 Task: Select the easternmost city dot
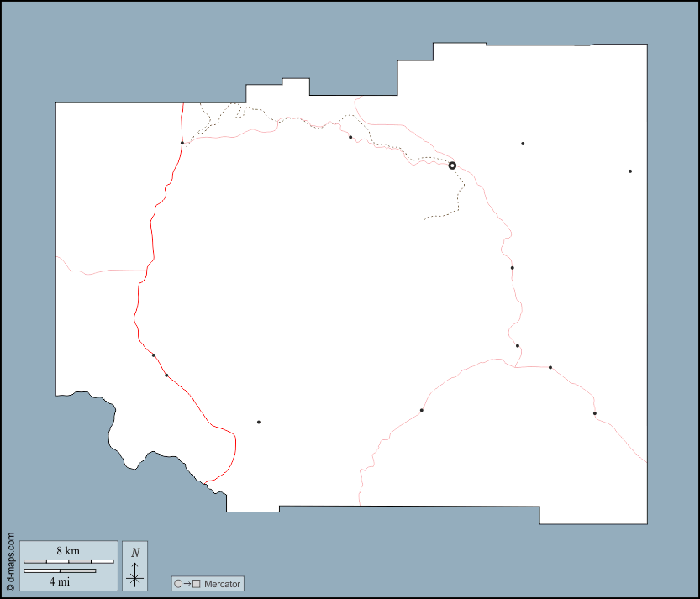630,171
